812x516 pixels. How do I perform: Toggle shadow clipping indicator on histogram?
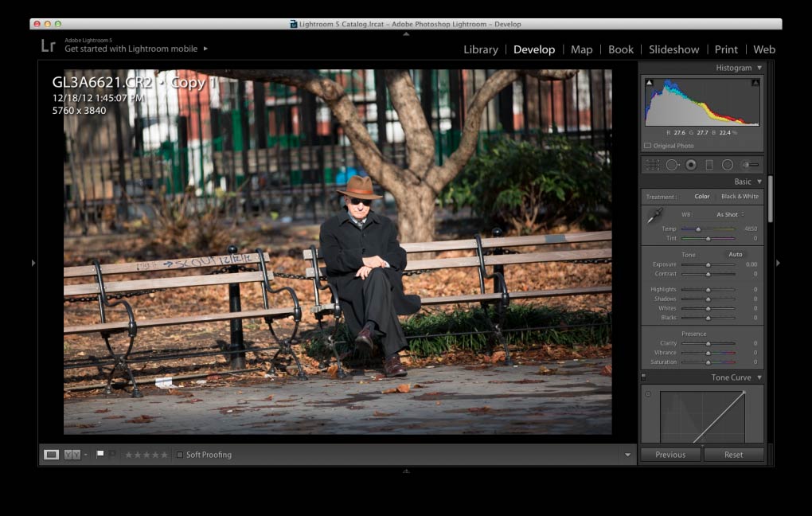pos(651,80)
